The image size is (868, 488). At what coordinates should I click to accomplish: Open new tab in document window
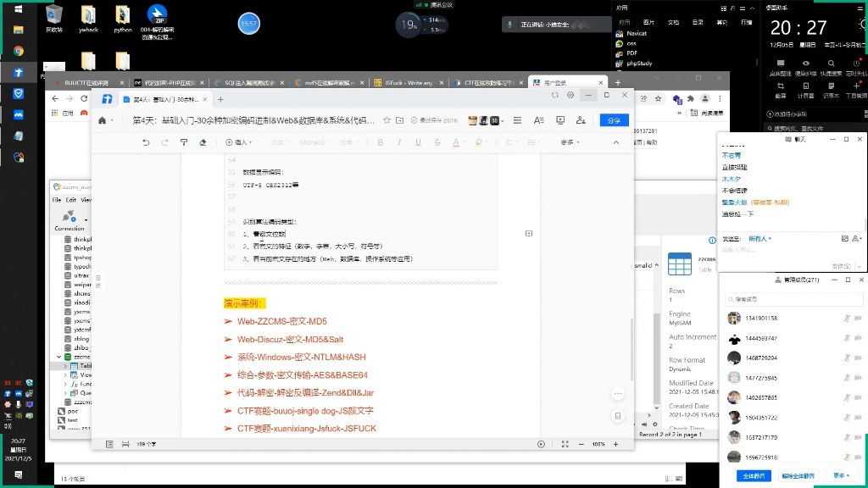[220, 100]
